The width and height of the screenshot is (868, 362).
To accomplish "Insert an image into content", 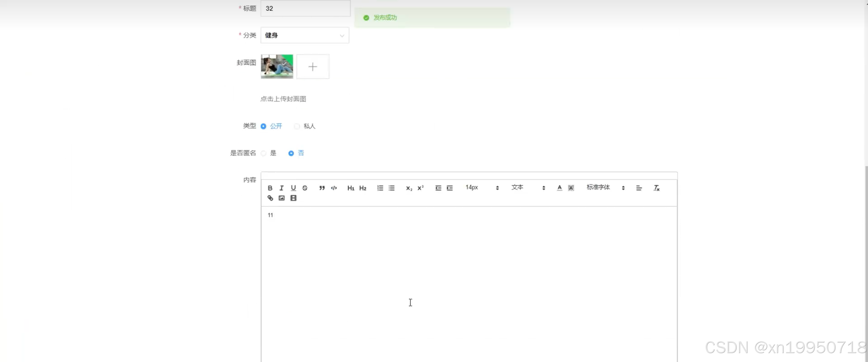I will 281,198.
